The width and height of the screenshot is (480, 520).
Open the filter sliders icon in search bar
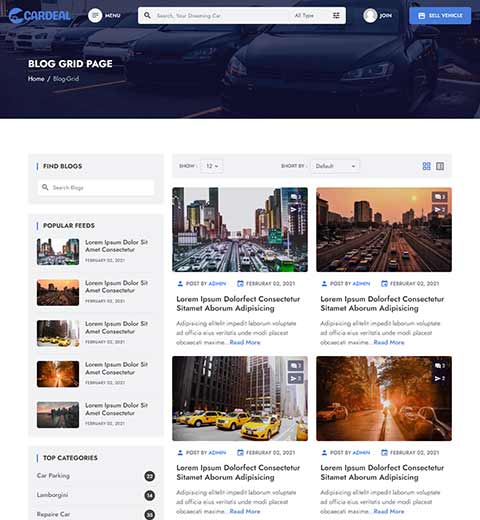click(336, 15)
